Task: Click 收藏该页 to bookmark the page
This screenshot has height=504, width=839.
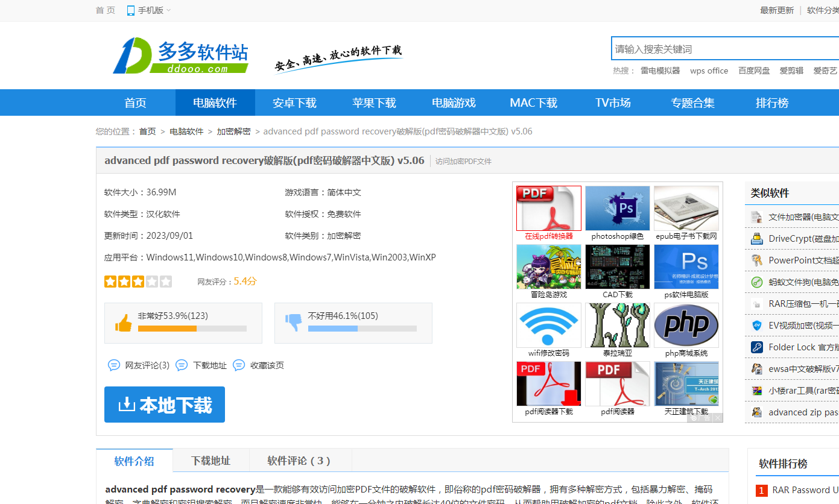Action: (259, 365)
